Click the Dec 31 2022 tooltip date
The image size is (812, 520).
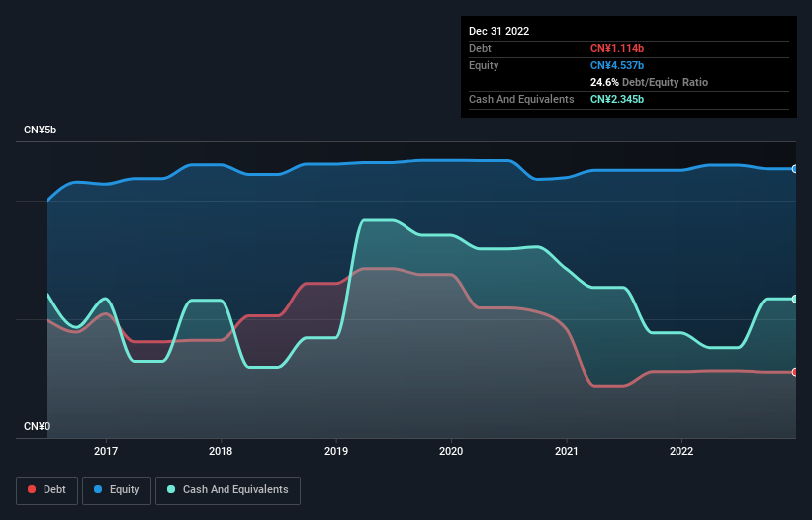point(499,31)
